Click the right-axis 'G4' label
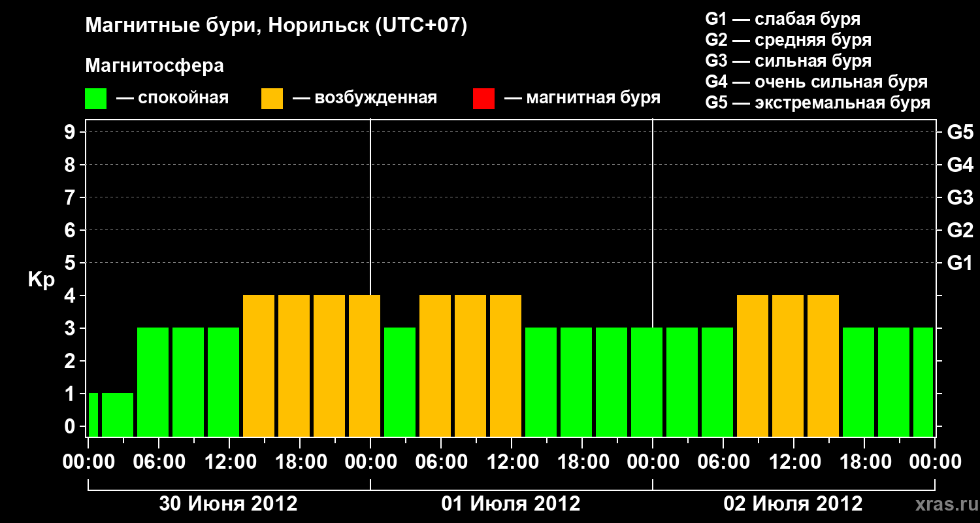The width and height of the screenshot is (980, 523). click(x=960, y=165)
